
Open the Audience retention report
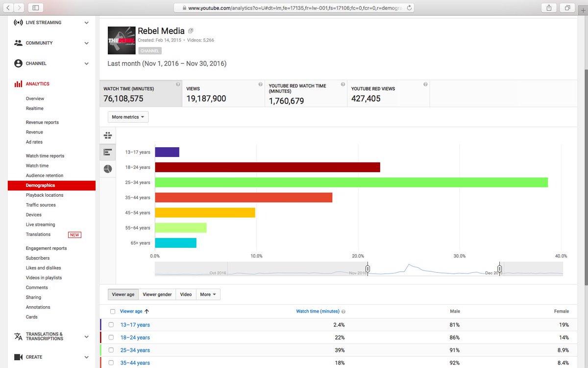45,176
